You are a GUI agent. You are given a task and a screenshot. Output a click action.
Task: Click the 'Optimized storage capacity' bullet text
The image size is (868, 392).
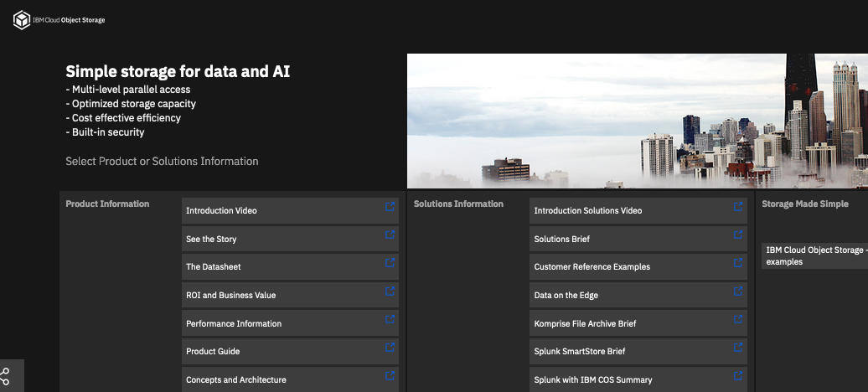pos(131,104)
